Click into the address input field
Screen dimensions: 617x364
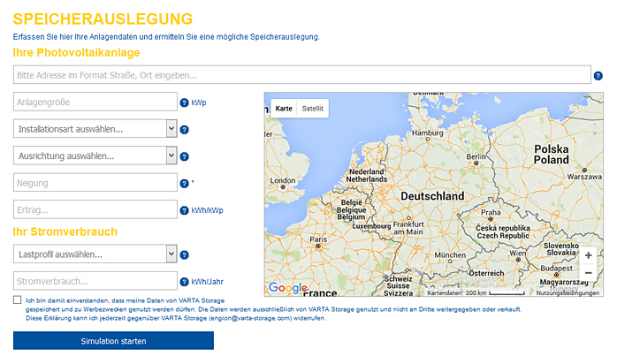coord(302,75)
